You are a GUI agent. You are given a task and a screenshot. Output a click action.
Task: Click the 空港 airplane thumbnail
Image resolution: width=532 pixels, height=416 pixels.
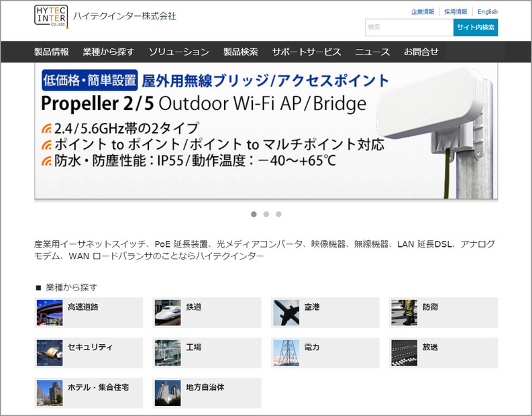[286, 313]
